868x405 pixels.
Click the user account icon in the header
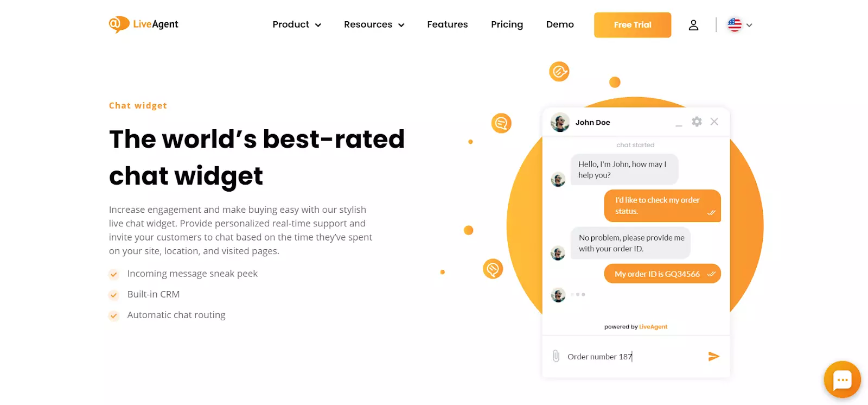coord(694,24)
